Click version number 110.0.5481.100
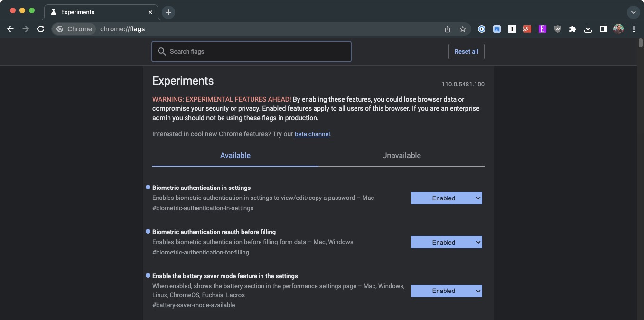The width and height of the screenshot is (644, 320). click(463, 85)
